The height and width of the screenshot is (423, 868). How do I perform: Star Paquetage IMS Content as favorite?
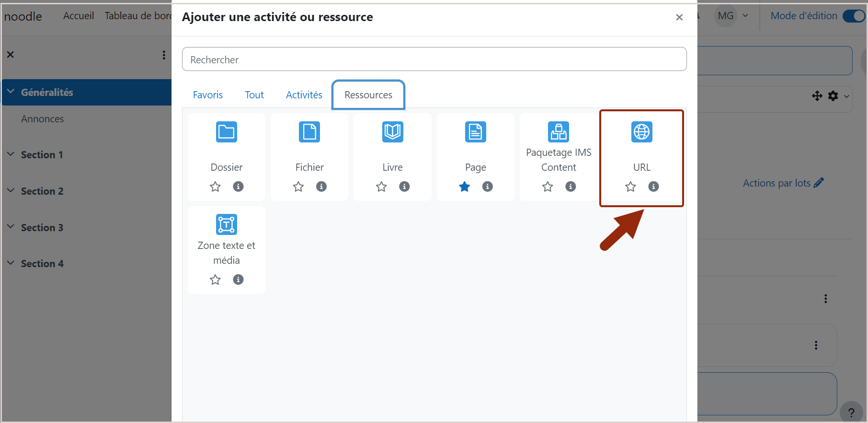pyautogui.click(x=548, y=187)
